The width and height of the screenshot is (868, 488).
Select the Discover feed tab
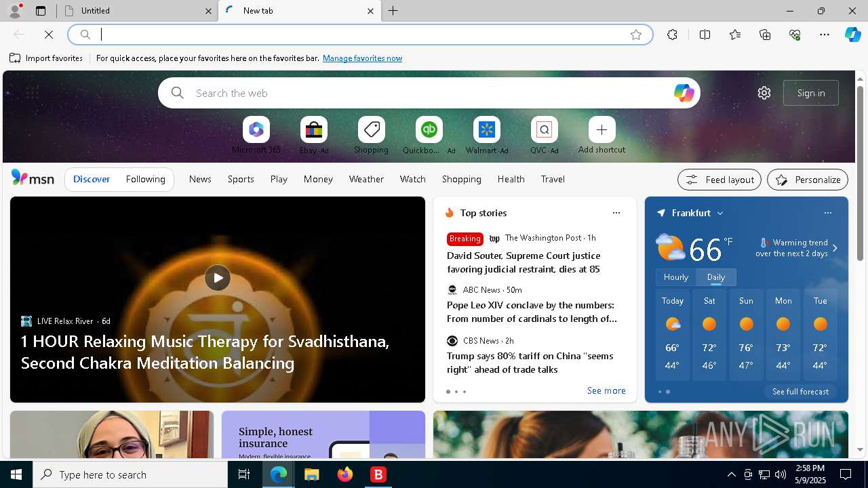tap(92, 179)
